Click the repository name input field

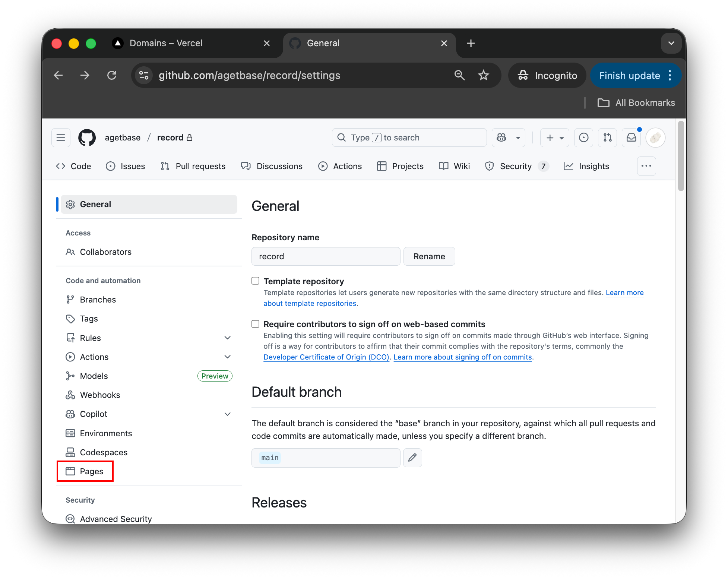tap(325, 256)
